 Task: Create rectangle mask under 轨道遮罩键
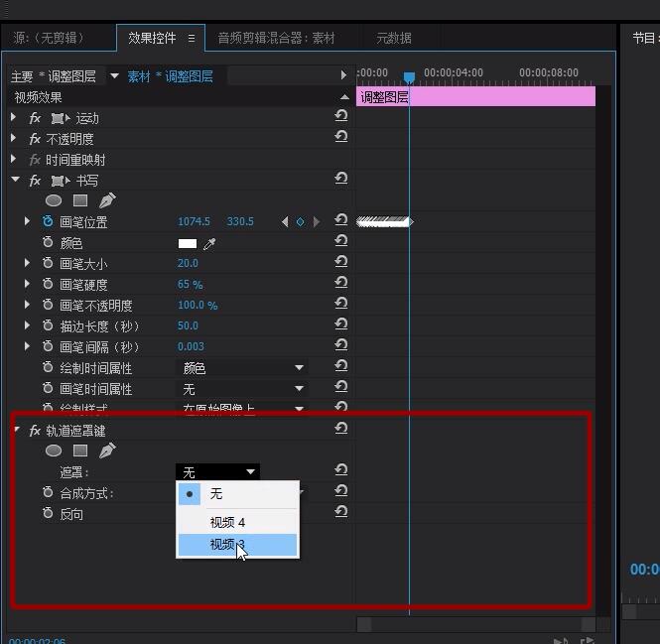[80, 451]
